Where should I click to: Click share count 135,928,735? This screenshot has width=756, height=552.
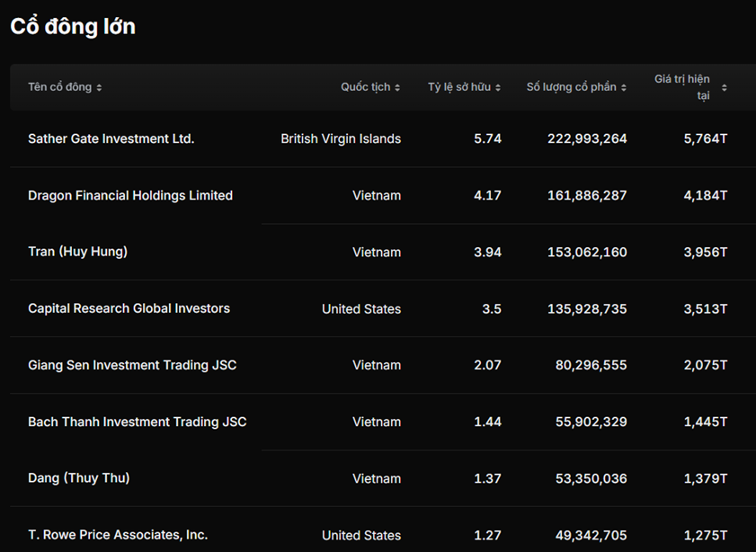[x=587, y=308]
